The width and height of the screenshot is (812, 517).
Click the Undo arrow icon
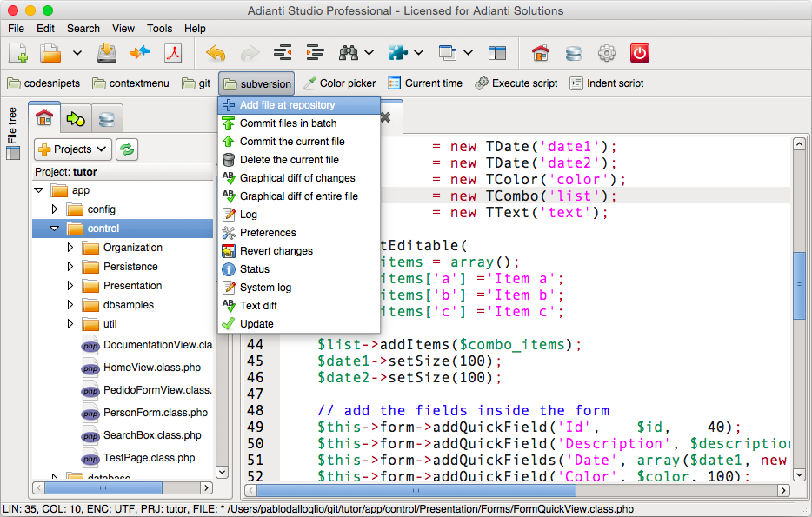tap(216, 53)
